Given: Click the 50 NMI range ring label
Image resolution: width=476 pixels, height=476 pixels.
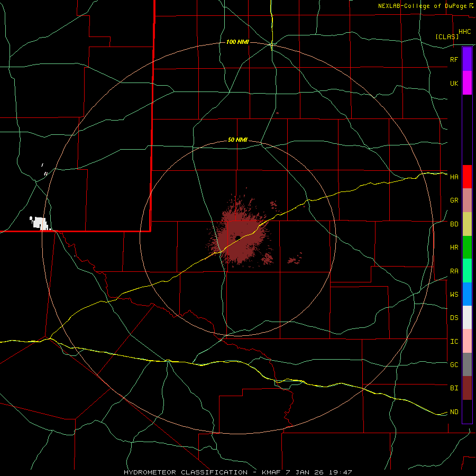Looking at the screenshot, I should click(x=237, y=140).
